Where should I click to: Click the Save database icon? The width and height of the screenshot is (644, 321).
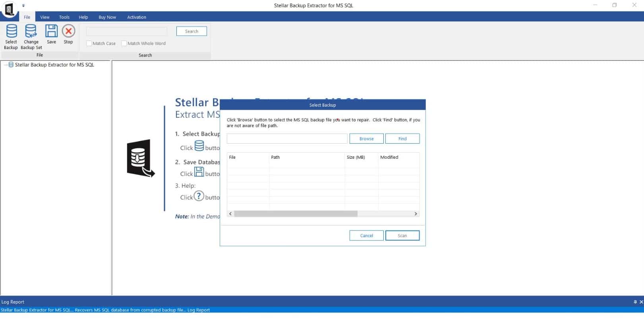pos(51,34)
